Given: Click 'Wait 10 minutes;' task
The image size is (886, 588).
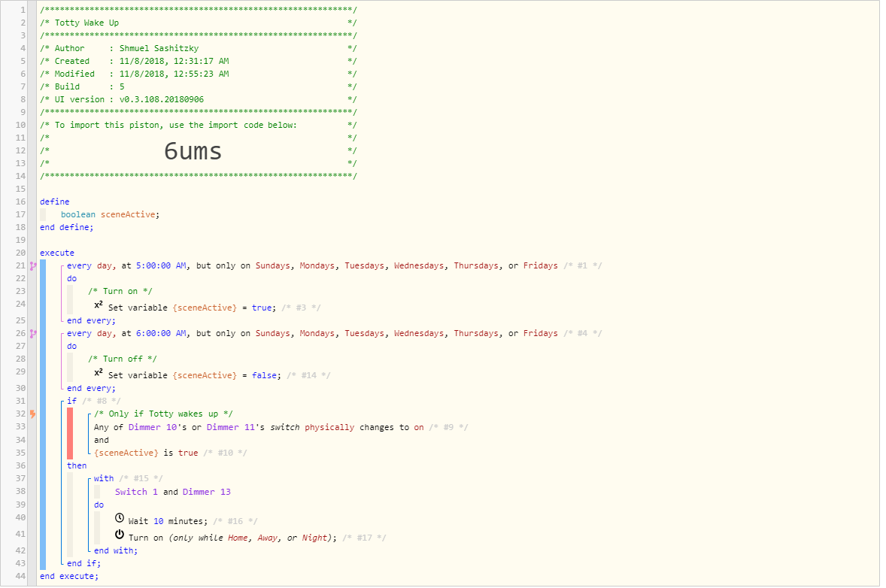Looking at the screenshot, I should click(x=168, y=521).
